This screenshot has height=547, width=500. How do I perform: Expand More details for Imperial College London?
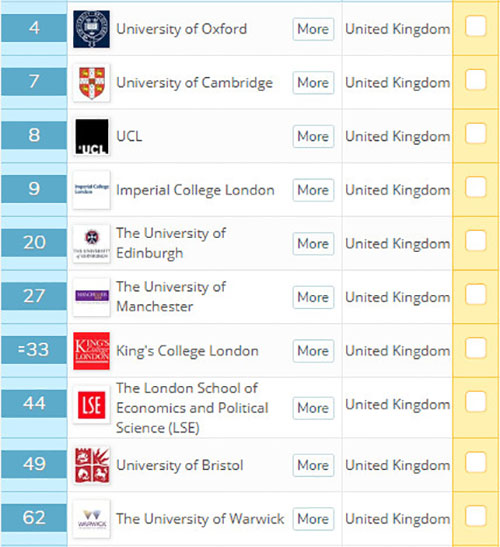(x=313, y=190)
